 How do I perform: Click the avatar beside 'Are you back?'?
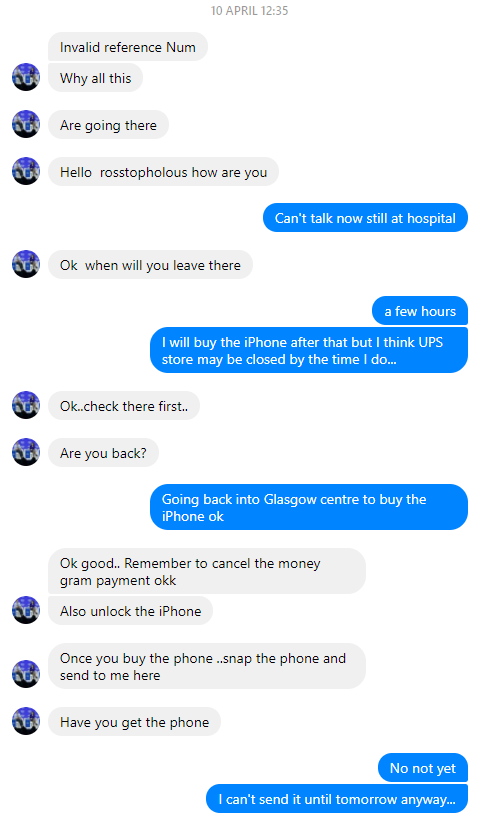26,452
